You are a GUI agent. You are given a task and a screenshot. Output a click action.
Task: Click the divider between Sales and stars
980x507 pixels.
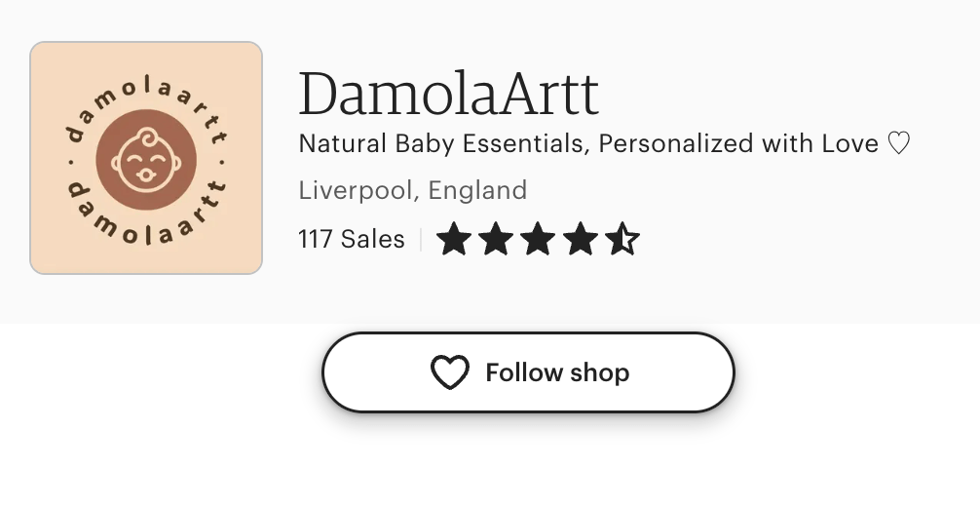[421, 239]
